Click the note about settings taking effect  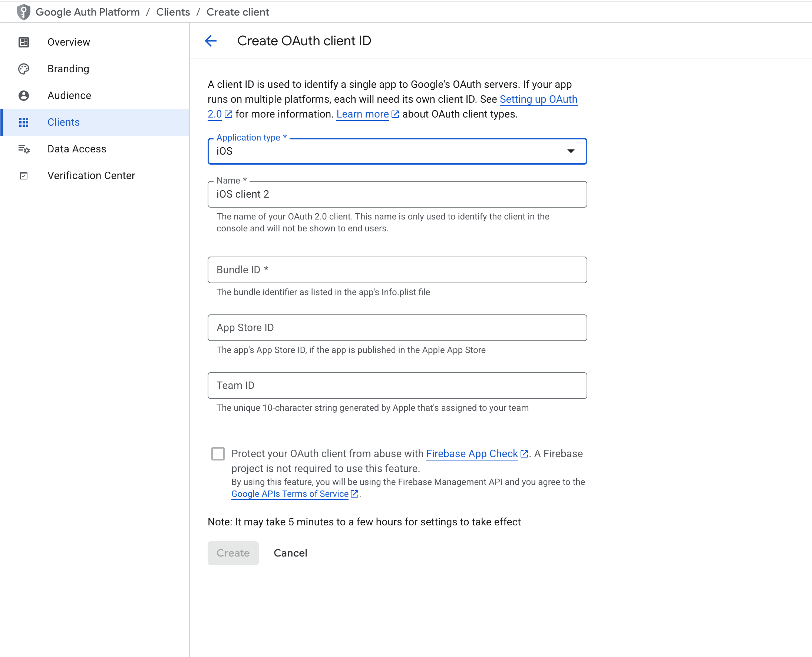click(x=364, y=522)
